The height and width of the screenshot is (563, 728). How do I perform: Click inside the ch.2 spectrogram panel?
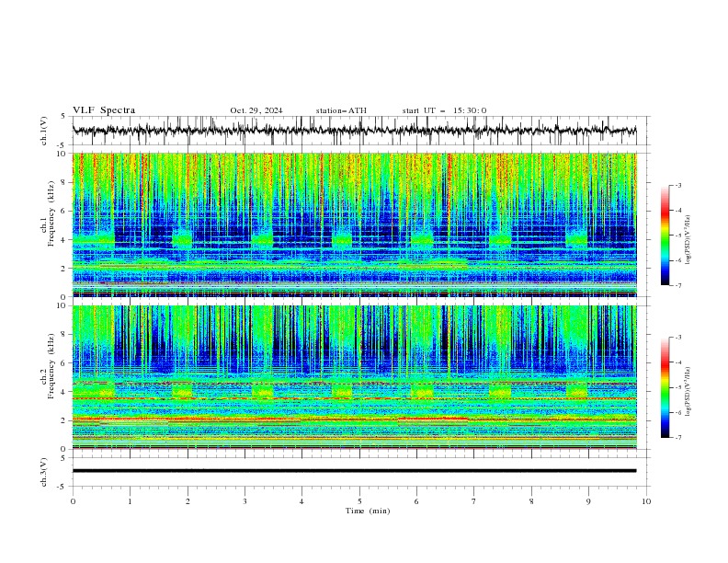(354, 377)
